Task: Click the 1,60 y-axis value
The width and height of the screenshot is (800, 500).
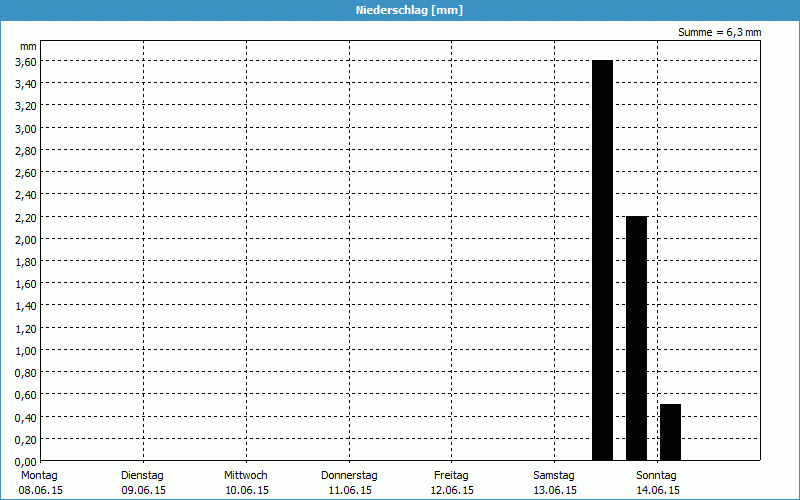Action: [26, 284]
